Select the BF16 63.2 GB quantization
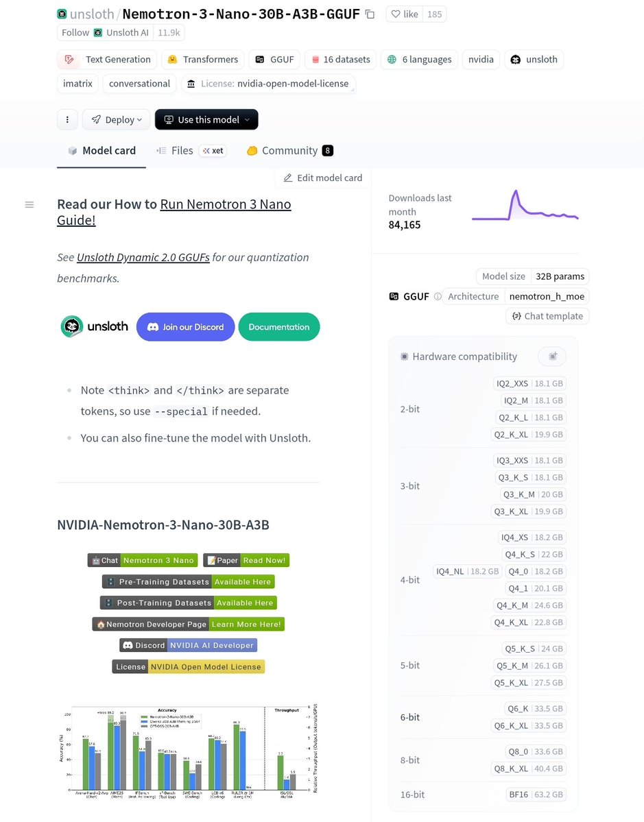The width and height of the screenshot is (644, 822). click(x=536, y=795)
